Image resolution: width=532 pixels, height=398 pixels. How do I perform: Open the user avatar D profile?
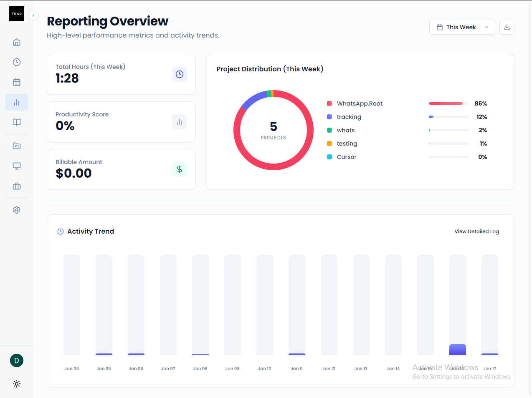click(17, 360)
